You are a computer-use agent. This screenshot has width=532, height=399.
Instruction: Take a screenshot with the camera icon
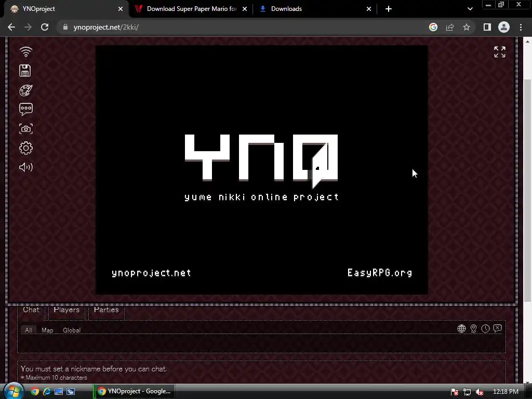pyautogui.click(x=26, y=129)
